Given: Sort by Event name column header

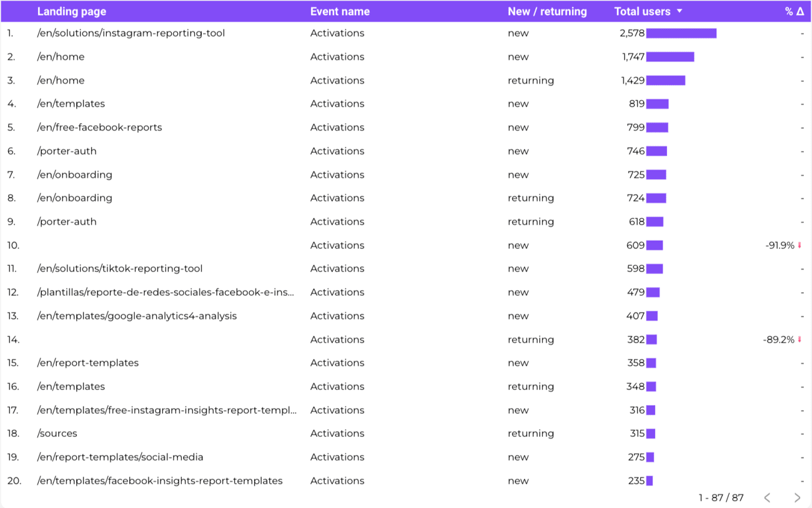Looking at the screenshot, I should point(340,11).
